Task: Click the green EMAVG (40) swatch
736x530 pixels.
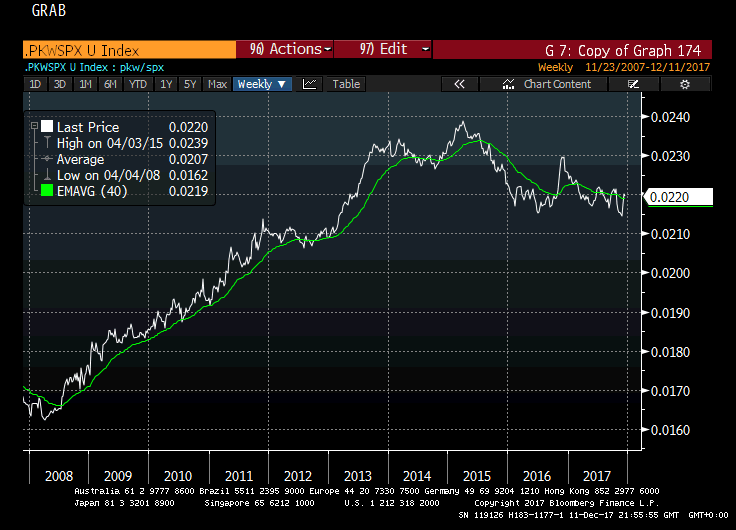Action: coord(47,191)
